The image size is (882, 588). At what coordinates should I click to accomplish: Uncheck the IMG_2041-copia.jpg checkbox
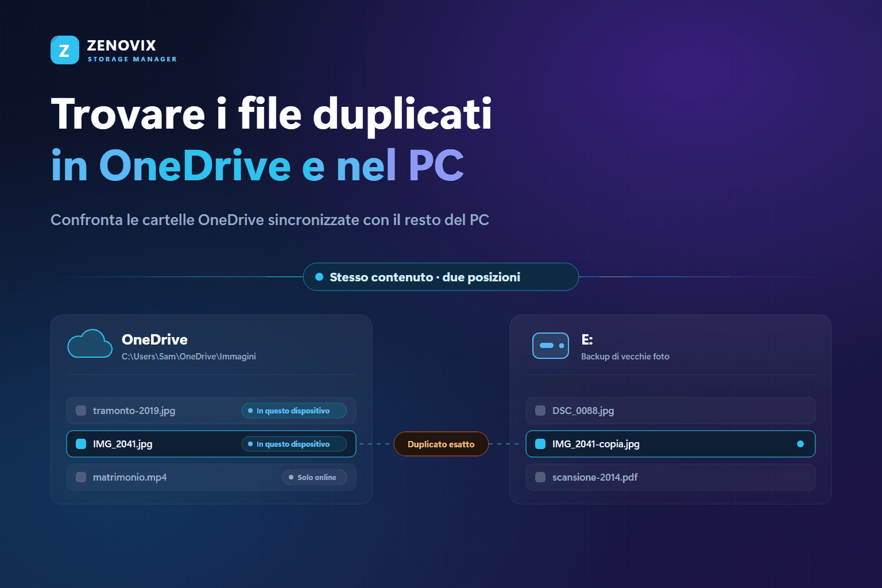(540, 444)
